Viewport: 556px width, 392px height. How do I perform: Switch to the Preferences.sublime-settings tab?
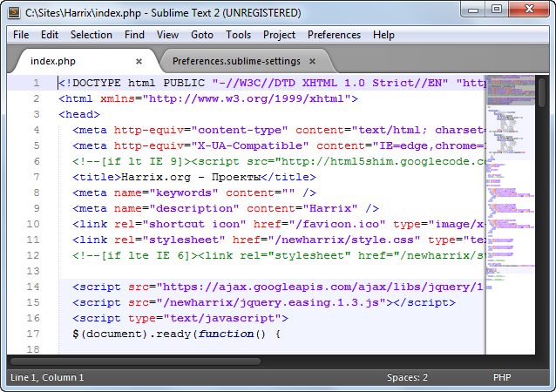pos(245,61)
